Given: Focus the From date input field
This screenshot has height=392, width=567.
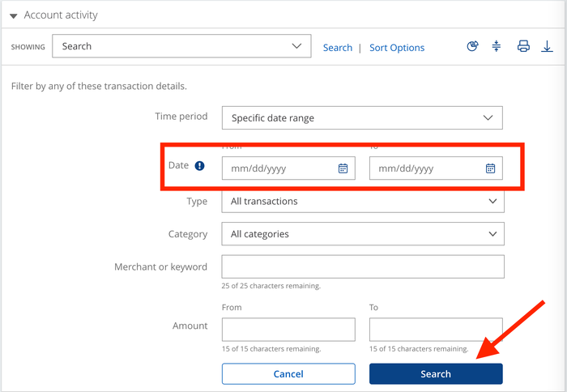Looking at the screenshot, I should tap(288, 168).
